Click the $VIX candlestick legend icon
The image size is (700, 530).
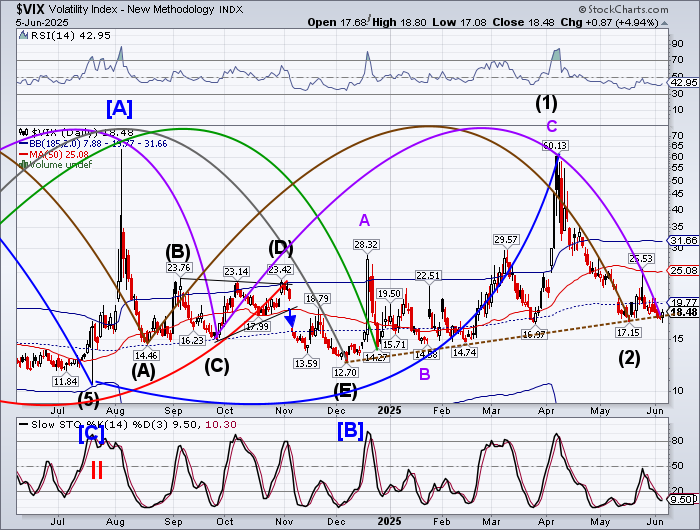coord(23,131)
